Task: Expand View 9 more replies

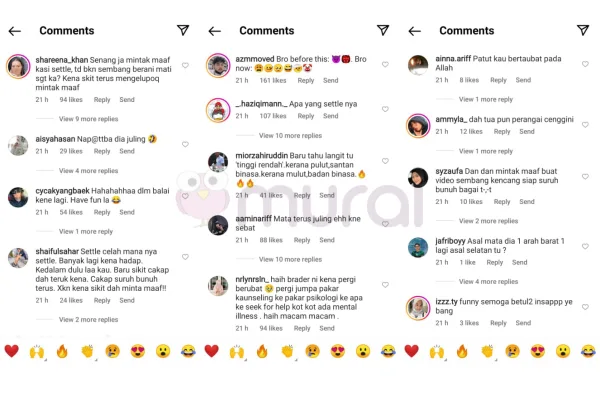Action: click(88, 119)
